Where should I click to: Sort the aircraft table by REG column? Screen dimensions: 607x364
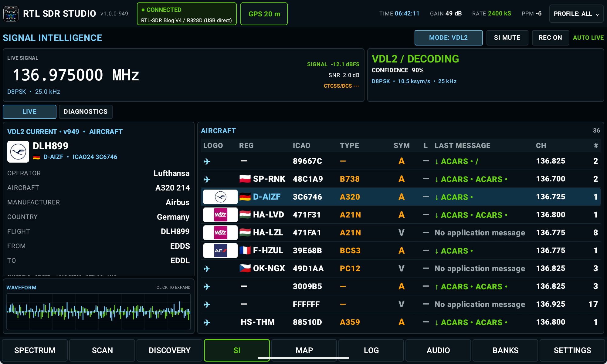pyautogui.click(x=246, y=146)
